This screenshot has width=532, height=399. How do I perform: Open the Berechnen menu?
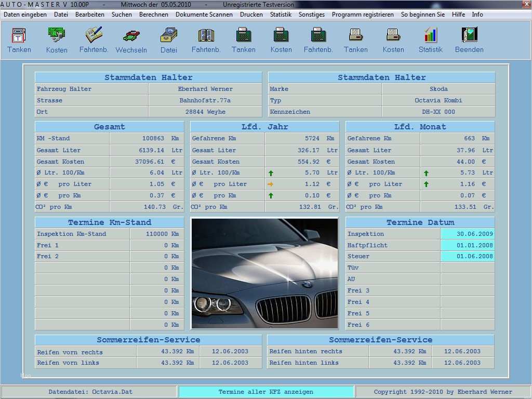tap(154, 15)
